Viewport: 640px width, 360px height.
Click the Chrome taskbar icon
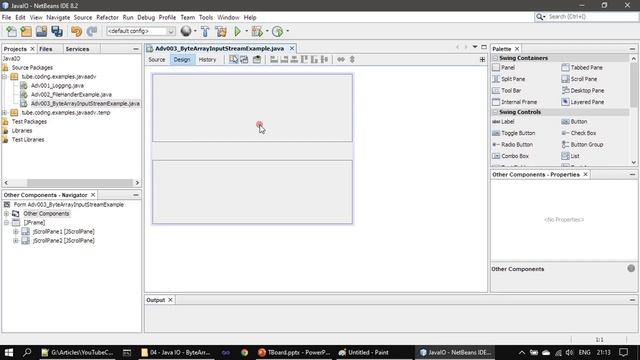coord(244,353)
